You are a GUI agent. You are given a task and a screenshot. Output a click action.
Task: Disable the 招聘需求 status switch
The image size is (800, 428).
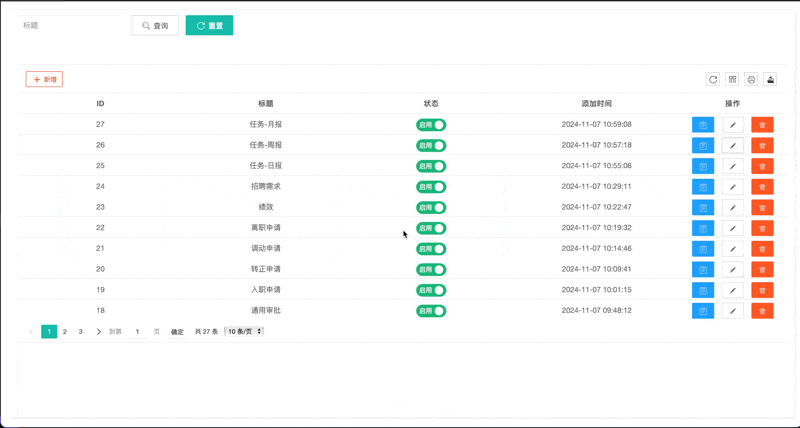point(431,187)
